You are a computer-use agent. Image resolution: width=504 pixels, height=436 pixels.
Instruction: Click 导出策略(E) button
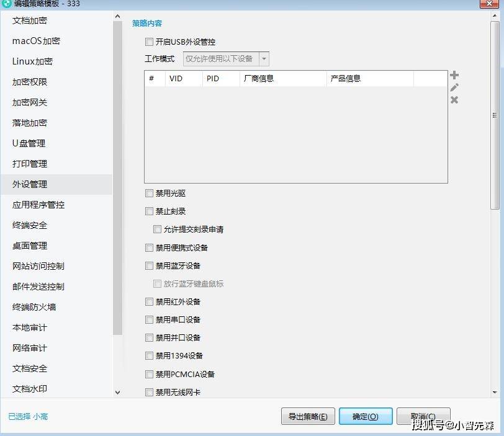point(308,416)
